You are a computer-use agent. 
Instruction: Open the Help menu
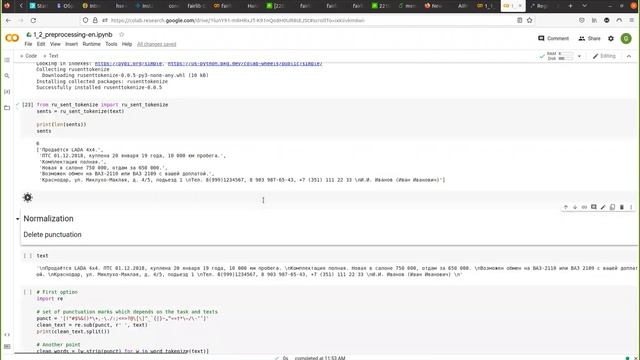pyautogui.click(x=127, y=44)
